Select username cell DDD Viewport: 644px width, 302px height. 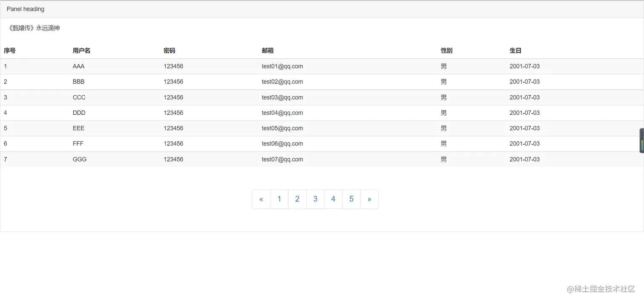(79, 113)
